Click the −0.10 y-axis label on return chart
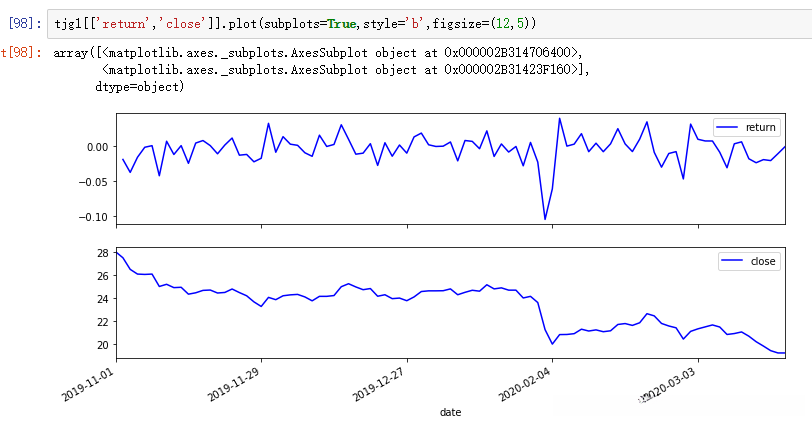Image resolution: width=812 pixels, height=425 pixels. tap(94, 217)
